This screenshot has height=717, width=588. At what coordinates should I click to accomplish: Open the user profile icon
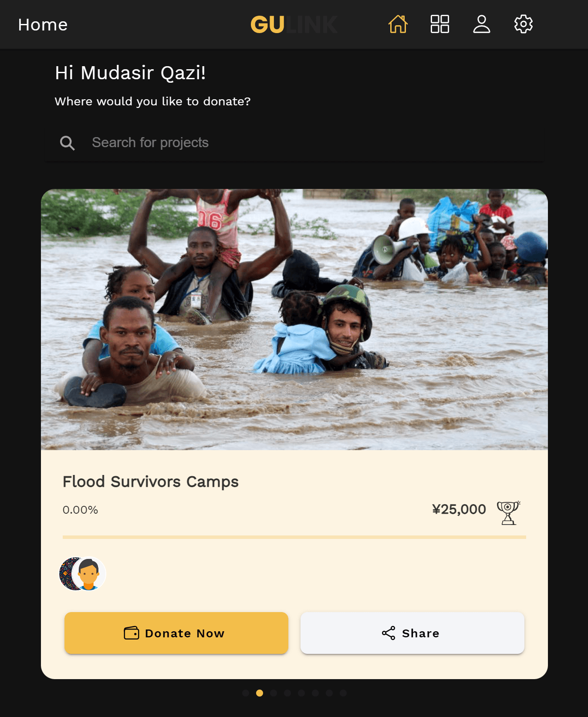[x=481, y=24]
